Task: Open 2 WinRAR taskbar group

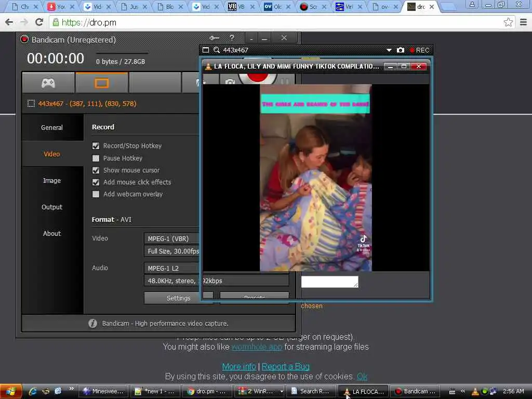Action: (259, 391)
